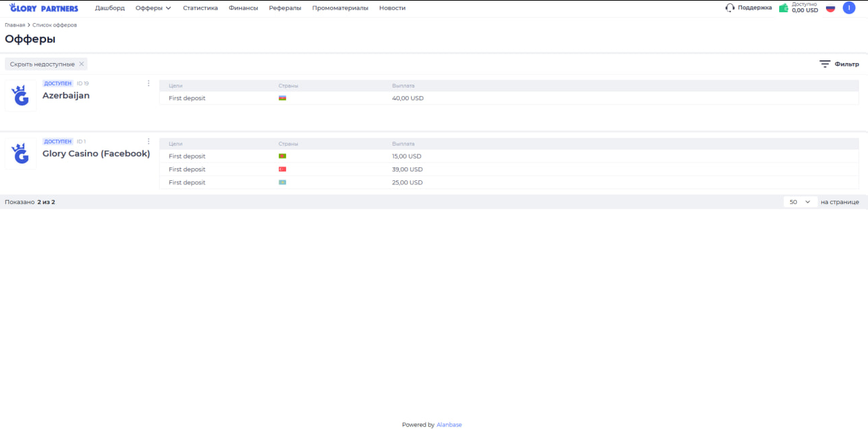Open the Фильтр panel

pyautogui.click(x=839, y=64)
